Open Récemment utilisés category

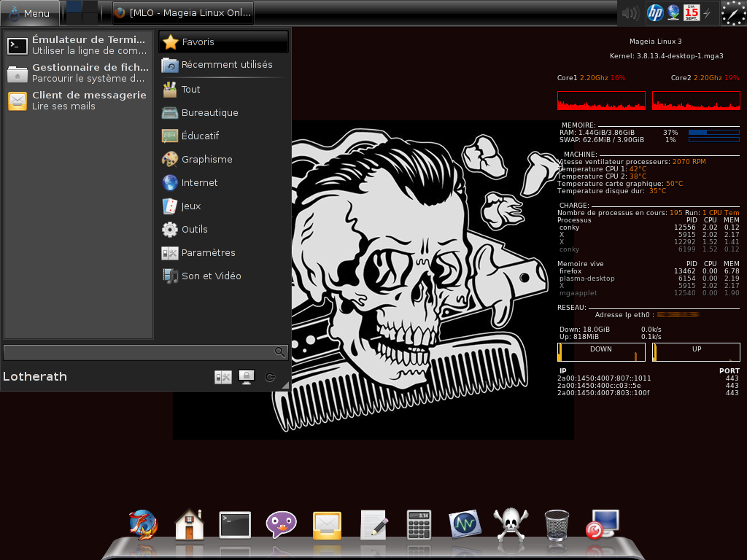tap(223, 65)
